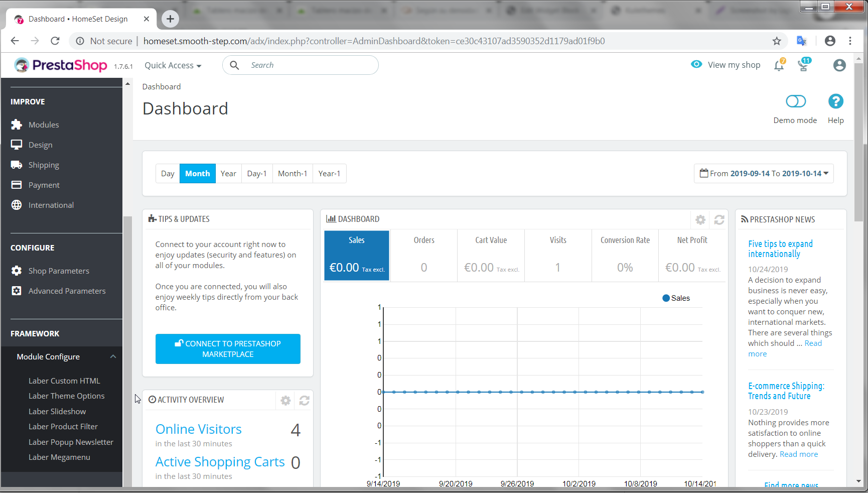Select the Day period tab
Viewport: 868px width, 493px height.
168,174
